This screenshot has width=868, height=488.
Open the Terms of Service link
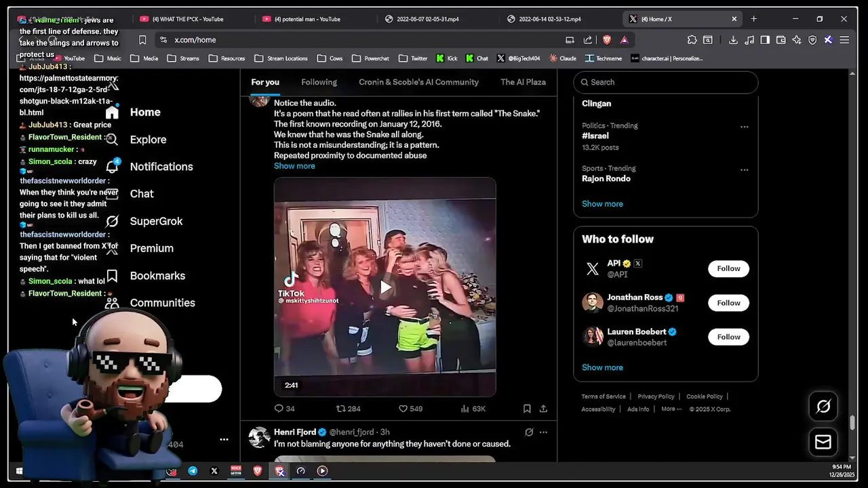pyautogui.click(x=604, y=396)
